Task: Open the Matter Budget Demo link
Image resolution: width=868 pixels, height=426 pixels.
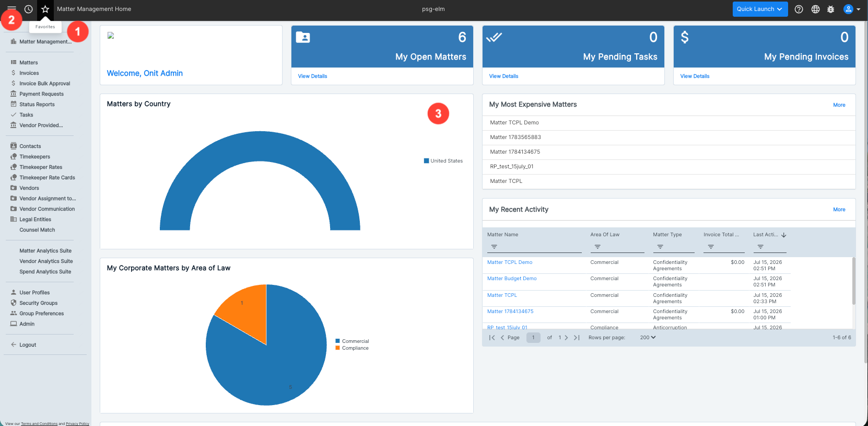Action: (x=512, y=279)
